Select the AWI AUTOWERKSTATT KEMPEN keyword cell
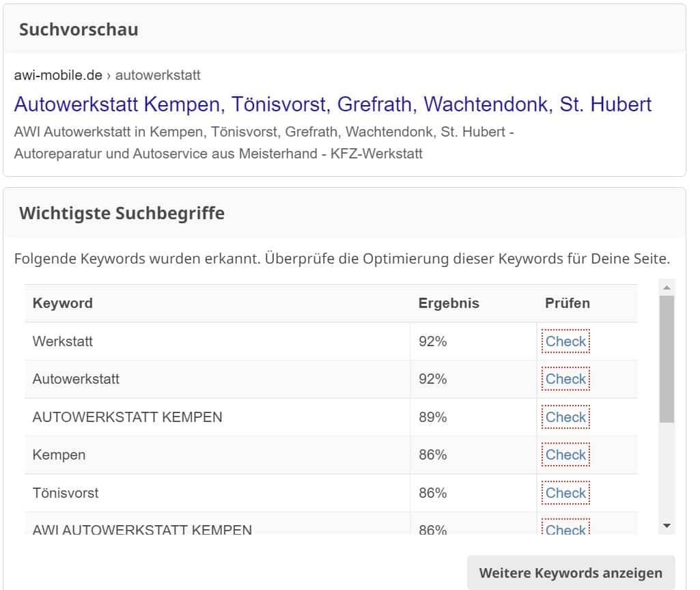This screenshot has height=590, width=700. pos(217,524)
